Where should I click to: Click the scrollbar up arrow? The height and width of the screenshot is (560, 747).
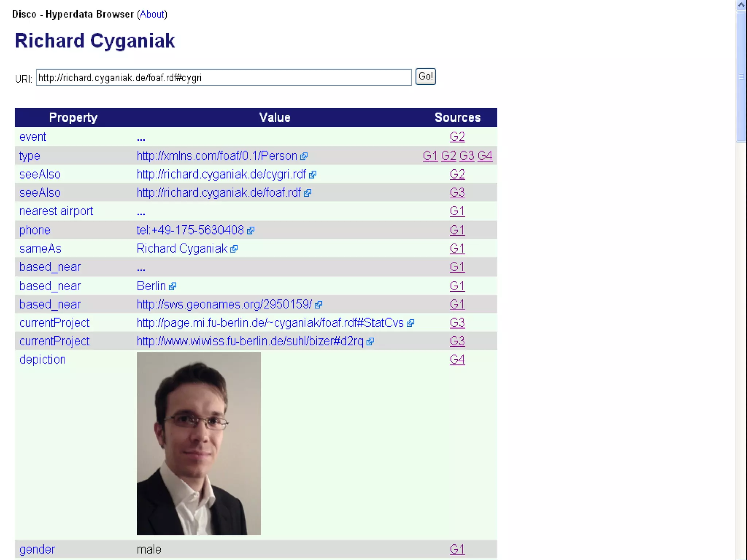(x=741, y=5)
